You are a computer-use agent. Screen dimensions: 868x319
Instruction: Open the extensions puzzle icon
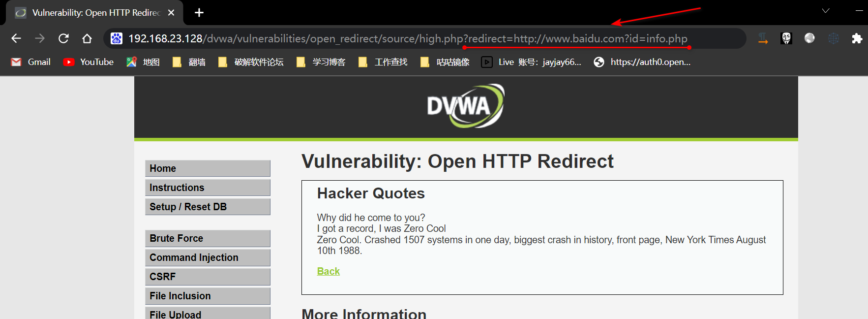click(857, 38)
